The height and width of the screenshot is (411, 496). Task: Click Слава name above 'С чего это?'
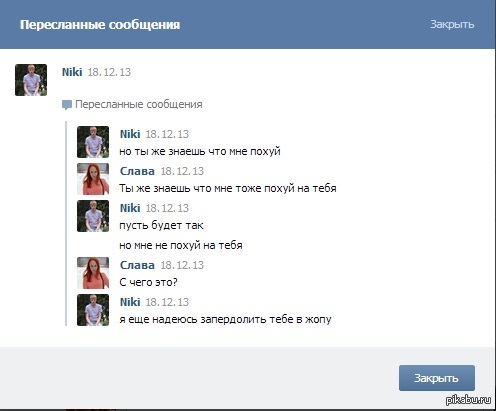[x=137, y=265]
